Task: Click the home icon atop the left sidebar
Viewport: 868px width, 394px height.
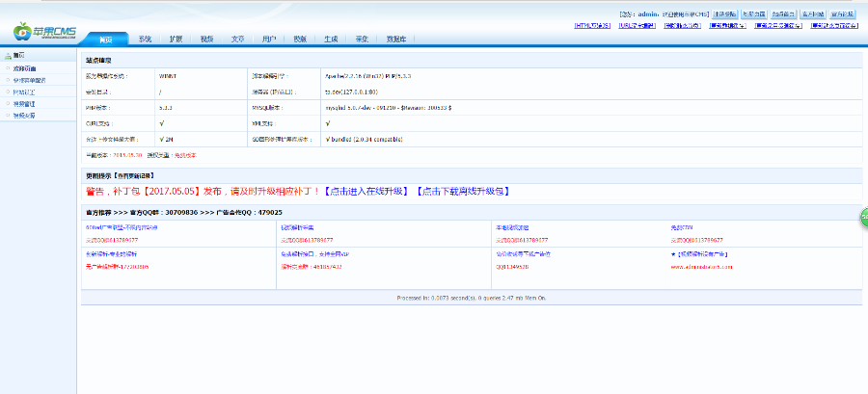Action: 8,56
